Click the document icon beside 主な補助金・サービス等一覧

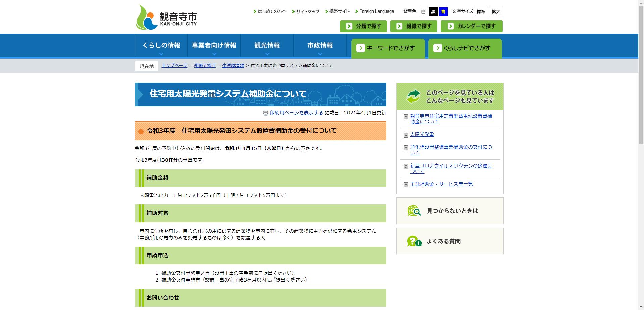406,184
